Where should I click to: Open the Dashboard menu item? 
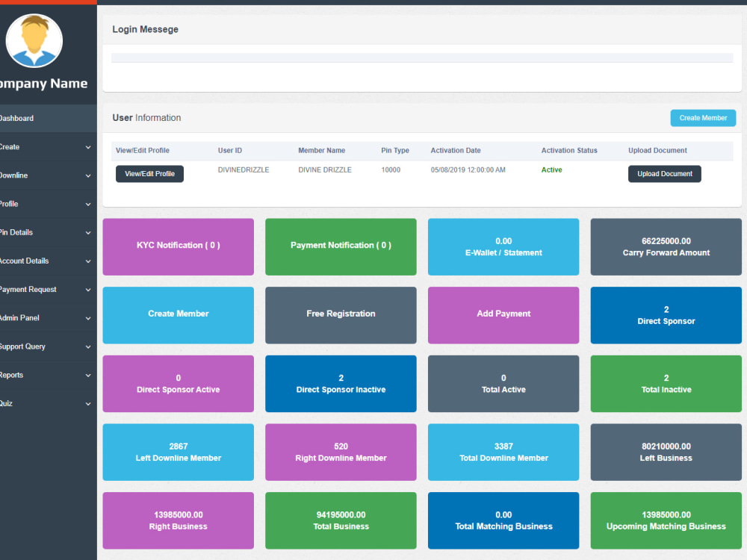coord(48,118)
